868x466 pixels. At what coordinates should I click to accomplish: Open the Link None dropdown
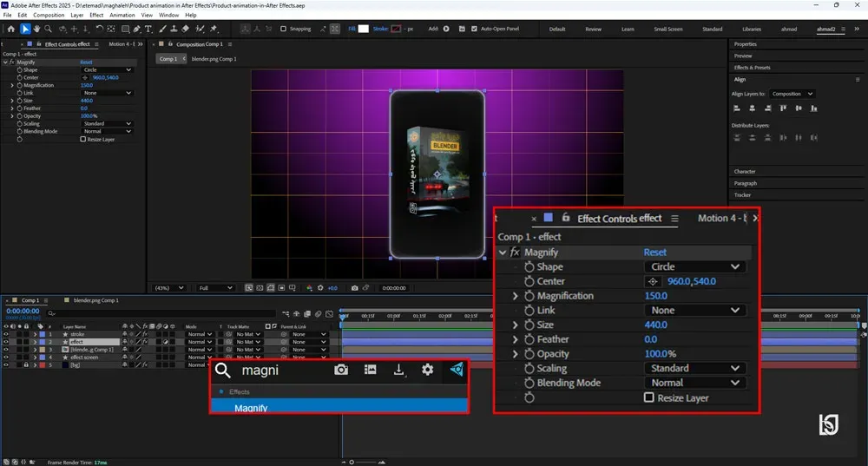point(108,93)
